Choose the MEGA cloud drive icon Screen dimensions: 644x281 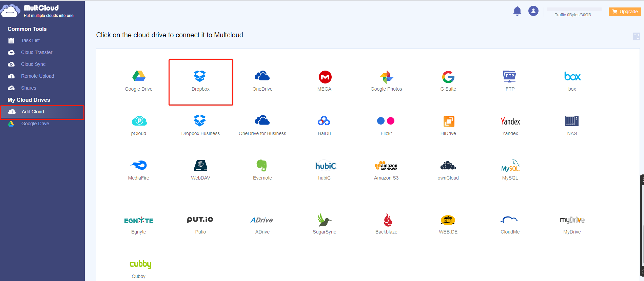[325, 77]
